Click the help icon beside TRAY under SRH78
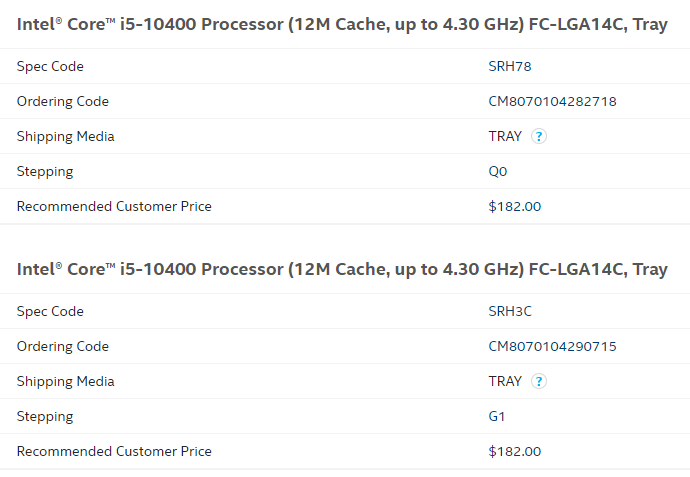 click(x=539, y=136)
